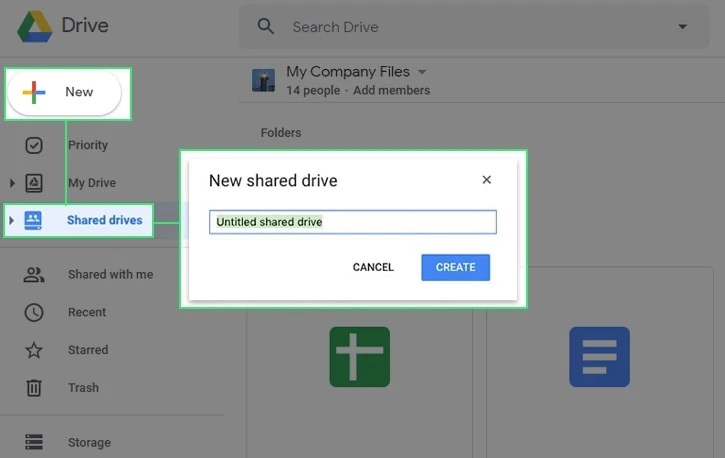Click the Storage stack icon
725x458 pixels.
coord(34,442)
